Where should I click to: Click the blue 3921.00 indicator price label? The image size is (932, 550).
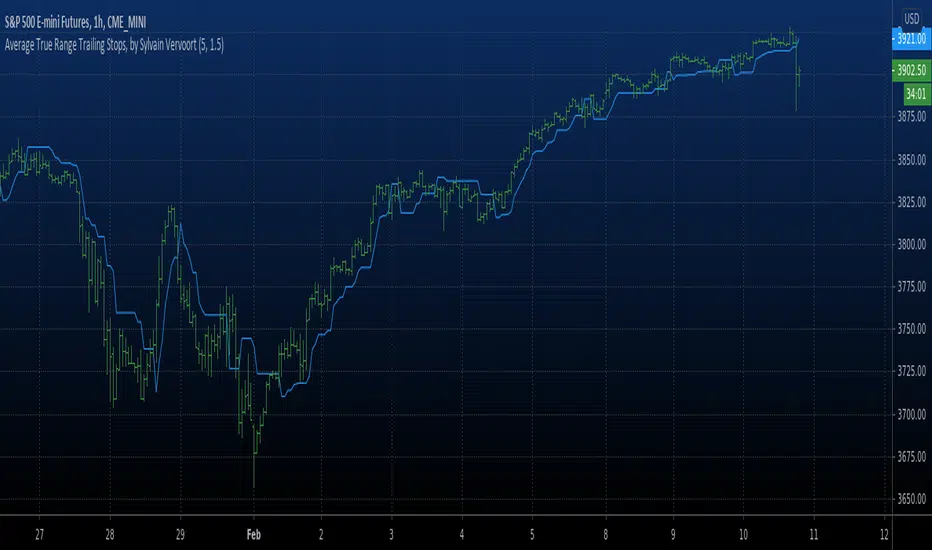(911, 39)
